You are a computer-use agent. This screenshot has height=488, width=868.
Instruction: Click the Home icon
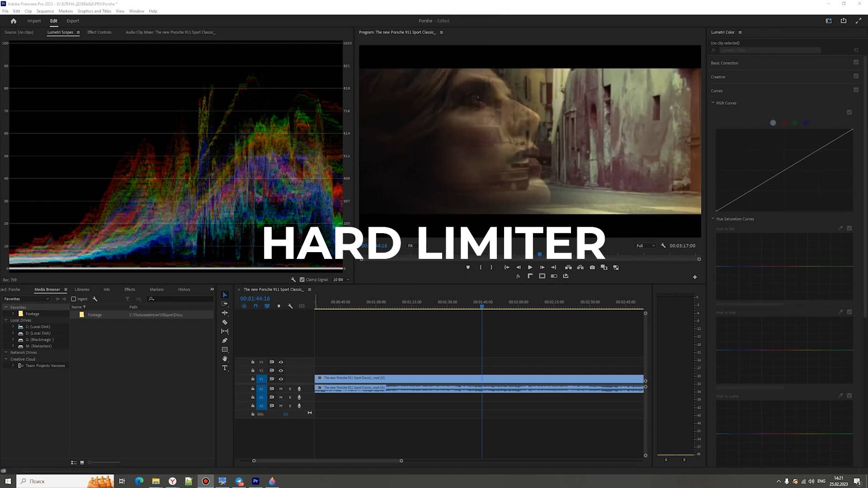14,21
